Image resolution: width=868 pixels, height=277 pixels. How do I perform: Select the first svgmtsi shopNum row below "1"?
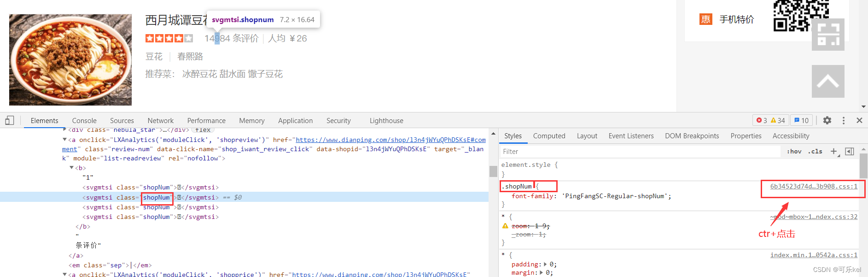pyautogui.click(x=151, y=187)
